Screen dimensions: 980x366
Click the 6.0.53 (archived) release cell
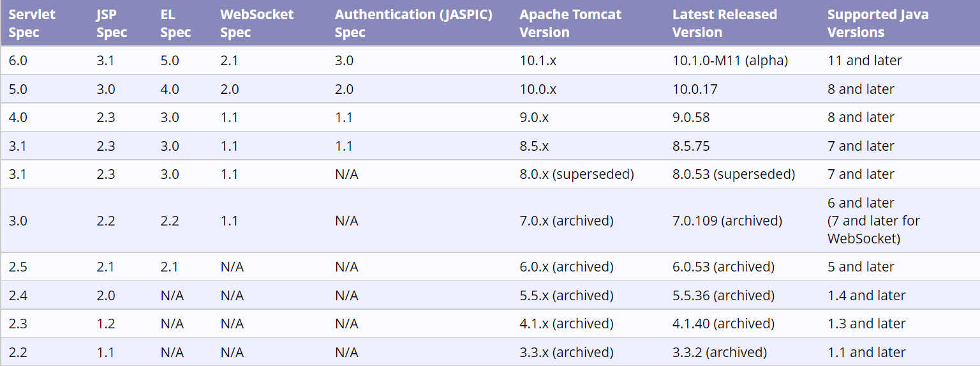tap(724, 267)
